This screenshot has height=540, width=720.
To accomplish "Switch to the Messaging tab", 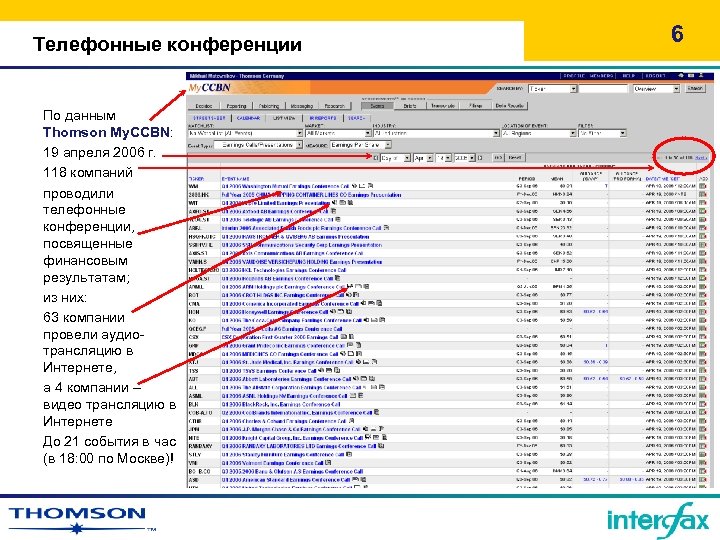I will [302, 106].
